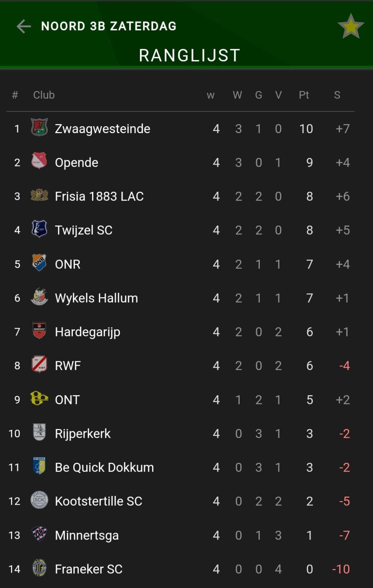Open the Kootstertille SC round badge
373x588 pixels.
[39, 500]
